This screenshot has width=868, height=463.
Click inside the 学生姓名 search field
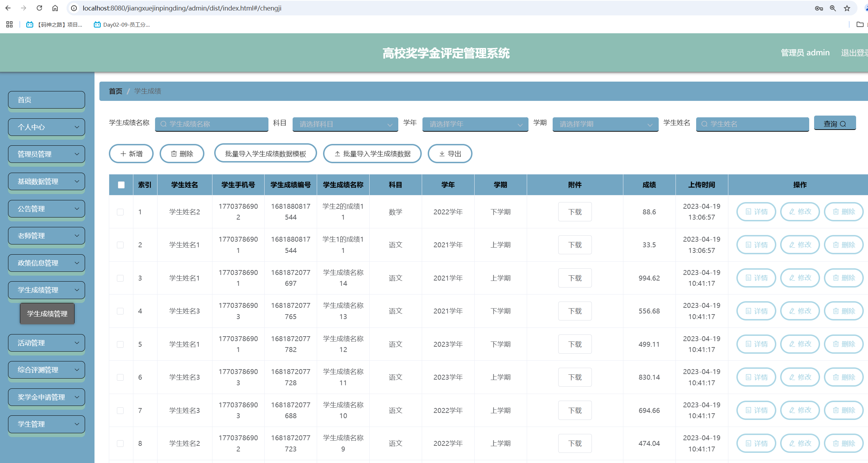click(752, 124)
